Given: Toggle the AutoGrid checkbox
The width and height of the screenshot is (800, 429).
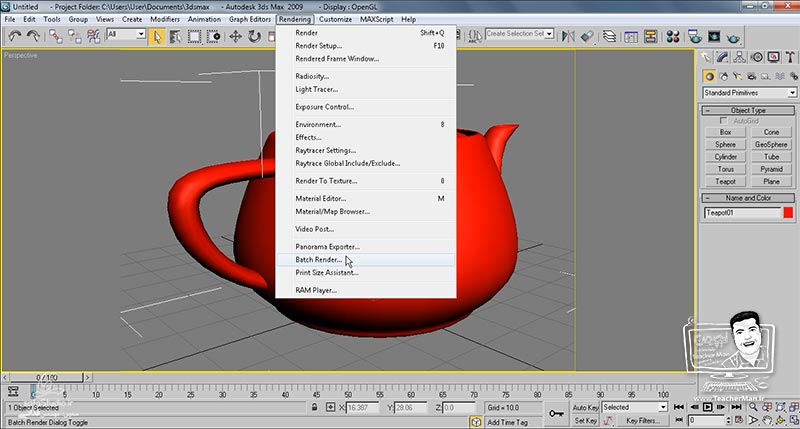Looking at the screenshot, I should pos(723,121).
